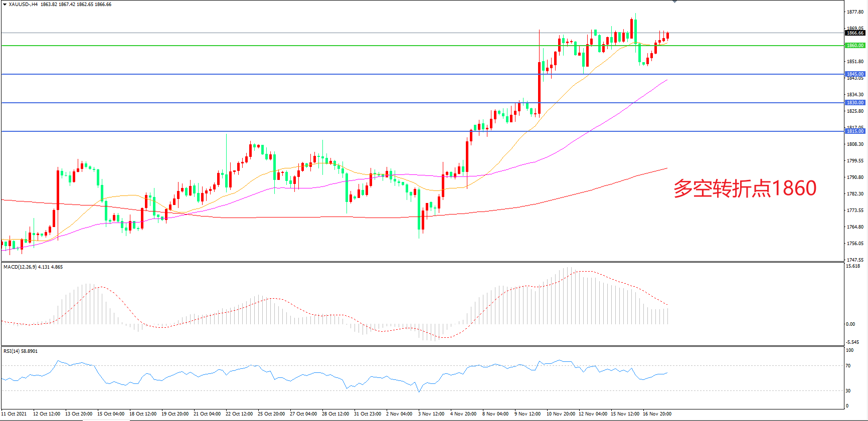Click the black 1866.66 current price tag
Image resolution: width=868 pixels, height=421 pixels.
(855, 33)
